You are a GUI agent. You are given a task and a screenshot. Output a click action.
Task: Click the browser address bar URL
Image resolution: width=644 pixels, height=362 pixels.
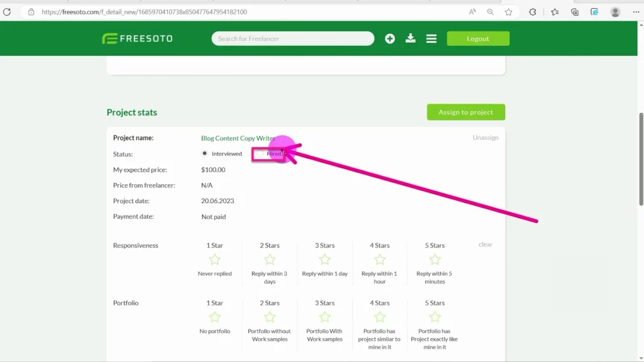[144, 12]
